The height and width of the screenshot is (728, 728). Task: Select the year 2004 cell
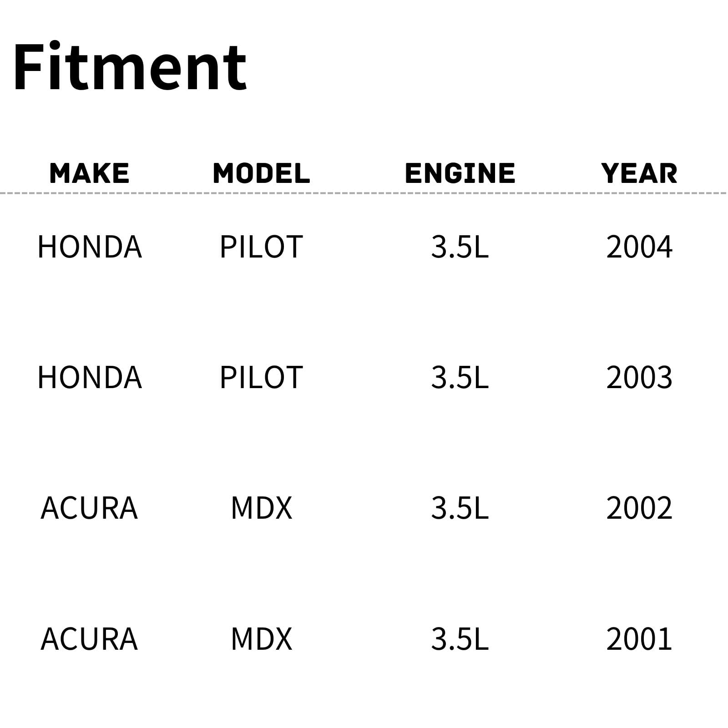tap(639, 247)
